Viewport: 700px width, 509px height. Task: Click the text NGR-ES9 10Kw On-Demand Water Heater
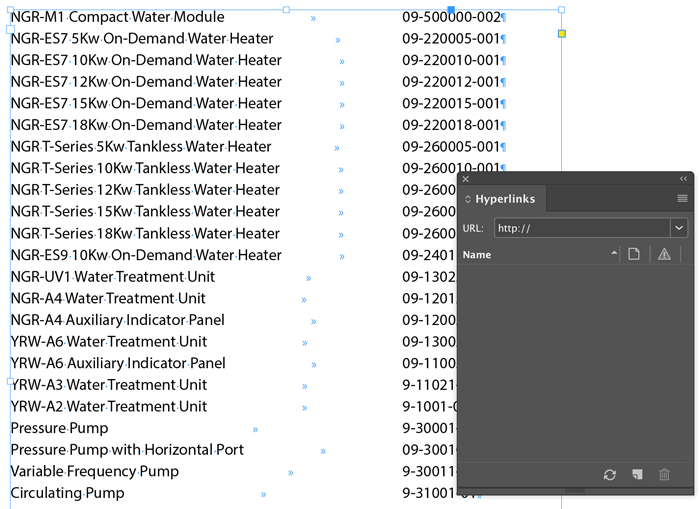pyautogui.click(x=146, y=255)
